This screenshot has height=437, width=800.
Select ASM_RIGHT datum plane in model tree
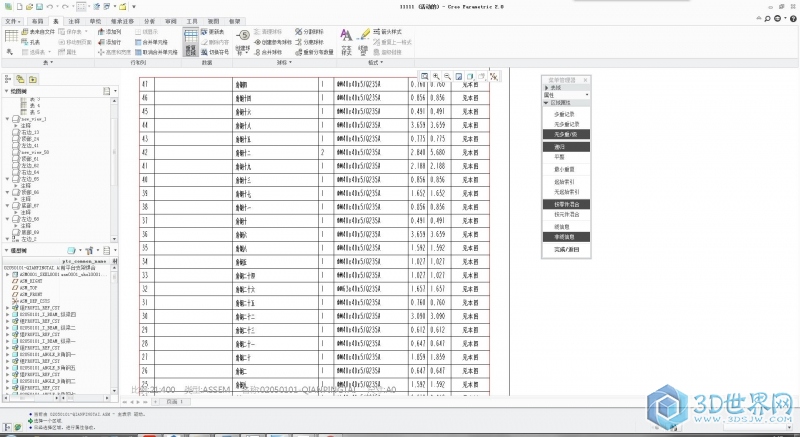tap(28, 281)
